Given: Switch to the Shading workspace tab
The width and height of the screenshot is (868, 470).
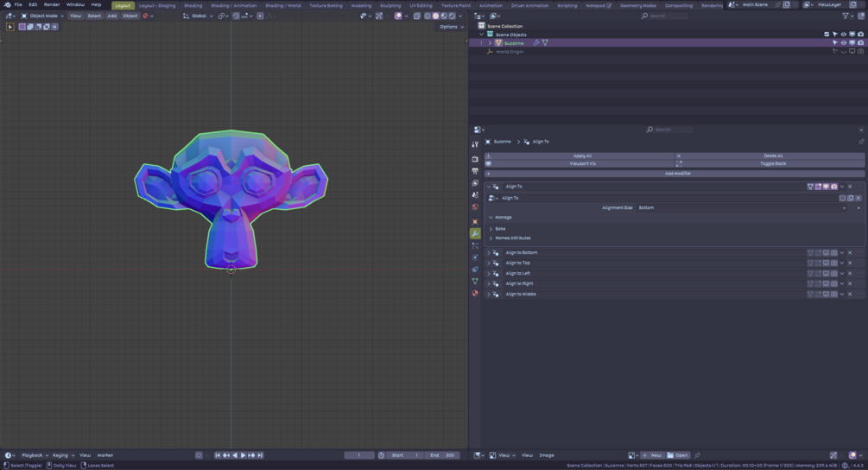Looking at the screenshot, I should coord(193,5).
